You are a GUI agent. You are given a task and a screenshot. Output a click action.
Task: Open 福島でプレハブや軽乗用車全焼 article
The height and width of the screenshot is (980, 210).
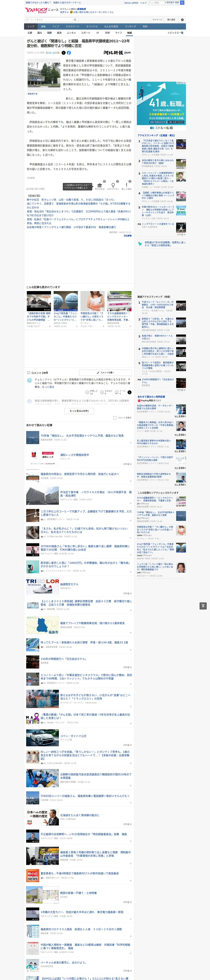(x=92, y=623)
